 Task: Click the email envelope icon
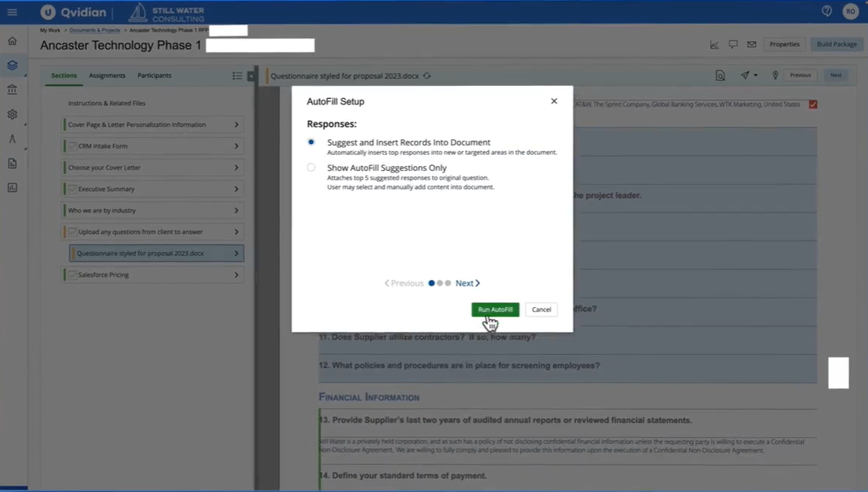pos(751,44)
